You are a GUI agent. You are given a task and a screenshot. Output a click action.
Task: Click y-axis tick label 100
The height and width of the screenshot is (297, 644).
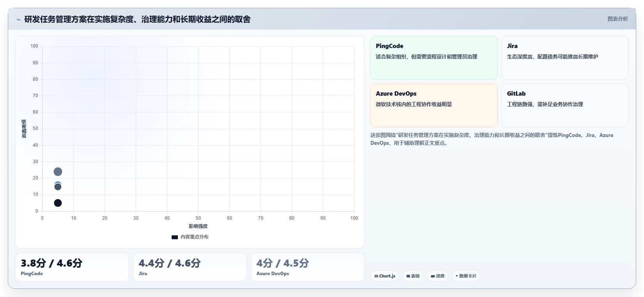point(34,46)
